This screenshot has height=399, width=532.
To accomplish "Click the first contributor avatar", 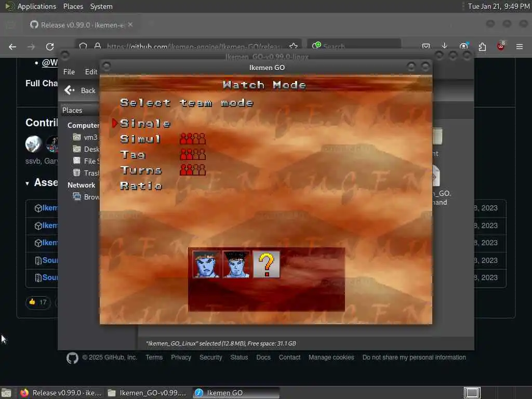I will (33, 144).
